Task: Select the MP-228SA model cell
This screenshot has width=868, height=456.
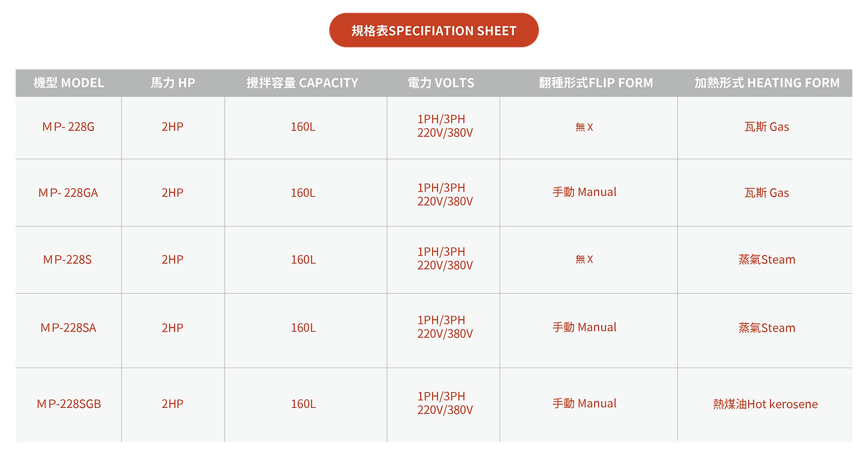Action: click(68, 328)
